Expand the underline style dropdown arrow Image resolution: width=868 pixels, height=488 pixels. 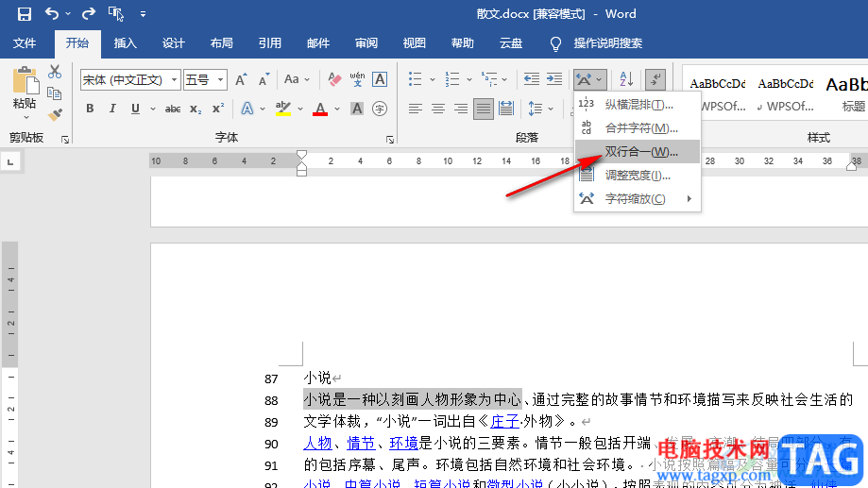pyautogui.click(x=153, y=109)
